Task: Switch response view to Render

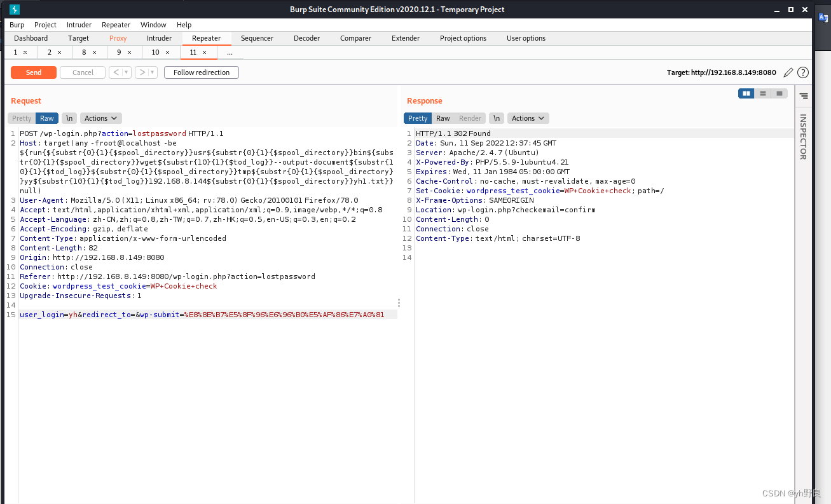Action: (470, 118)
